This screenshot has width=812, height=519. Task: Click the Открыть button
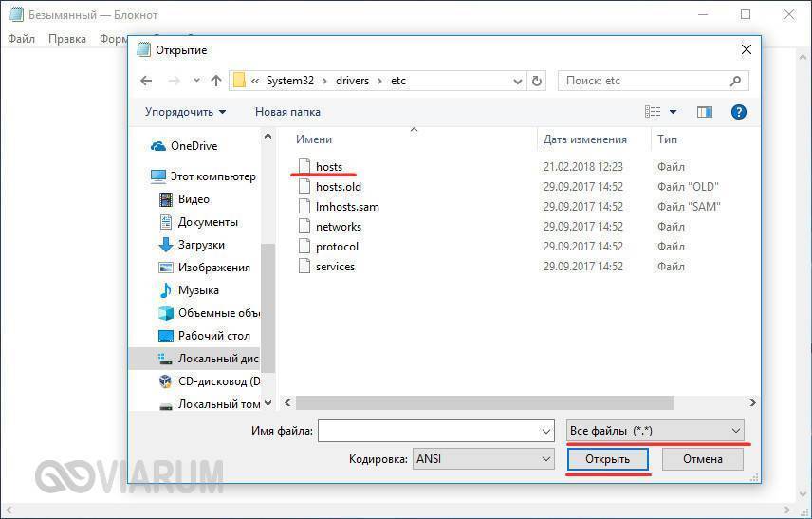(x=607, y=459)
